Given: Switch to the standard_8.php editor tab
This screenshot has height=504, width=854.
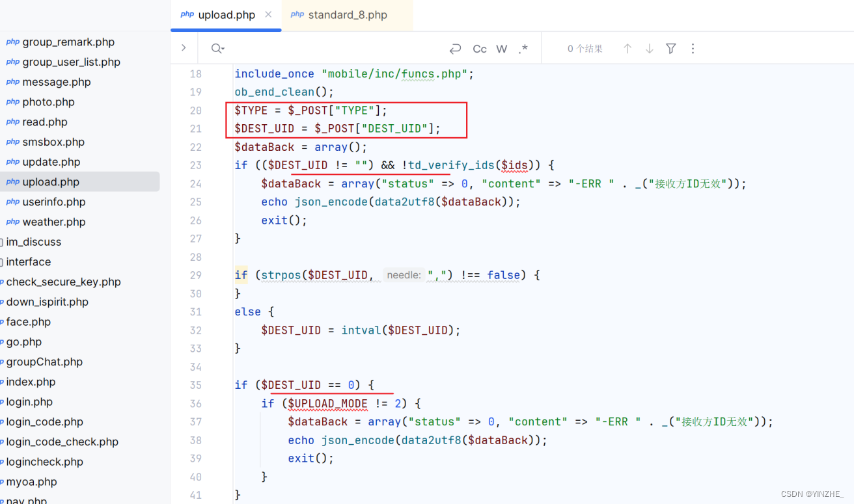Looking at the screenshot, I should 348,15.
